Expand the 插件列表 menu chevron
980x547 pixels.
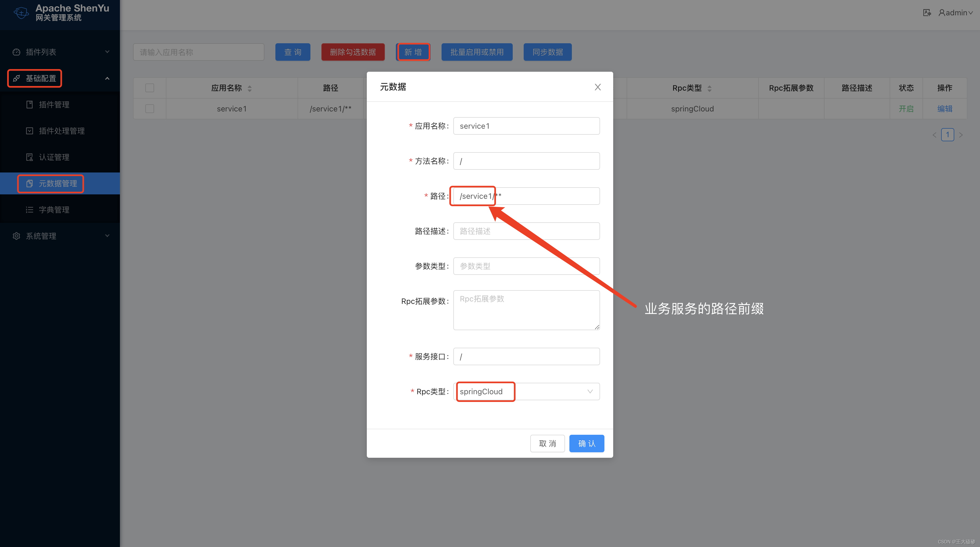click(107, 52)
